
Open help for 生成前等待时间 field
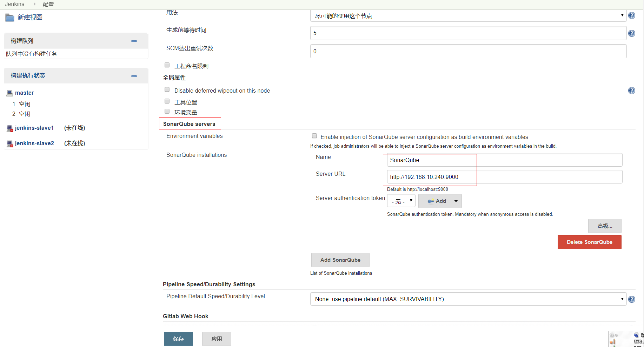pos(631,33)
